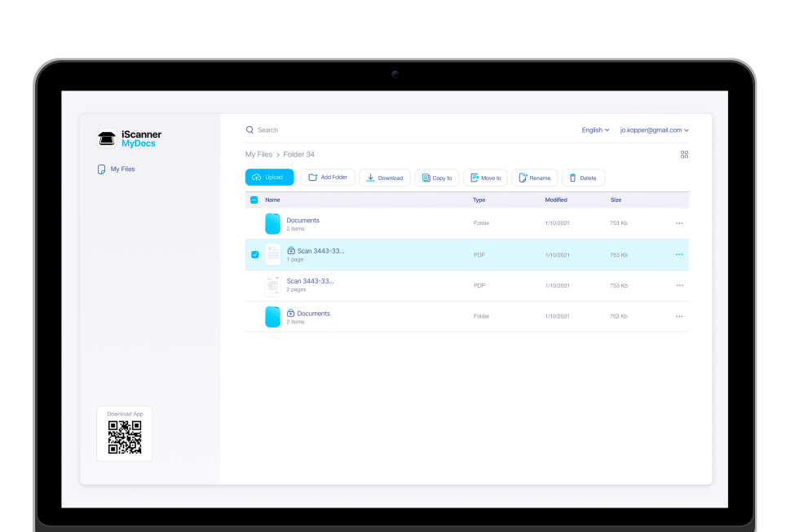Click the Download App QR code
The image size is (799, 532).
125,437
